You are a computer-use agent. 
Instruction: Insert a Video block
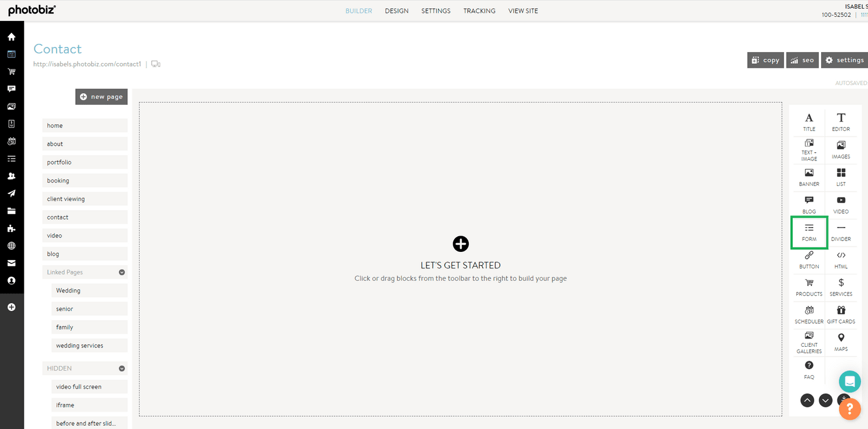841,204
